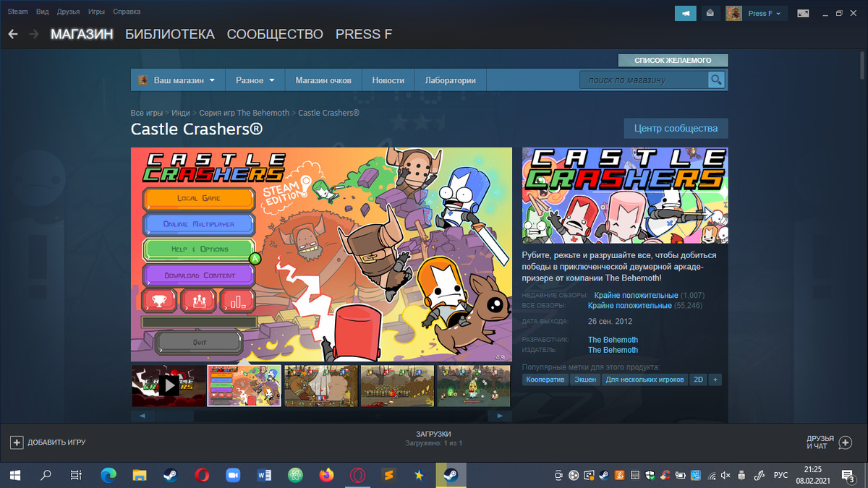Select the highlighted main menu screenshot thumbnail
Screen dimensions: 868x488
click(244, 385)
